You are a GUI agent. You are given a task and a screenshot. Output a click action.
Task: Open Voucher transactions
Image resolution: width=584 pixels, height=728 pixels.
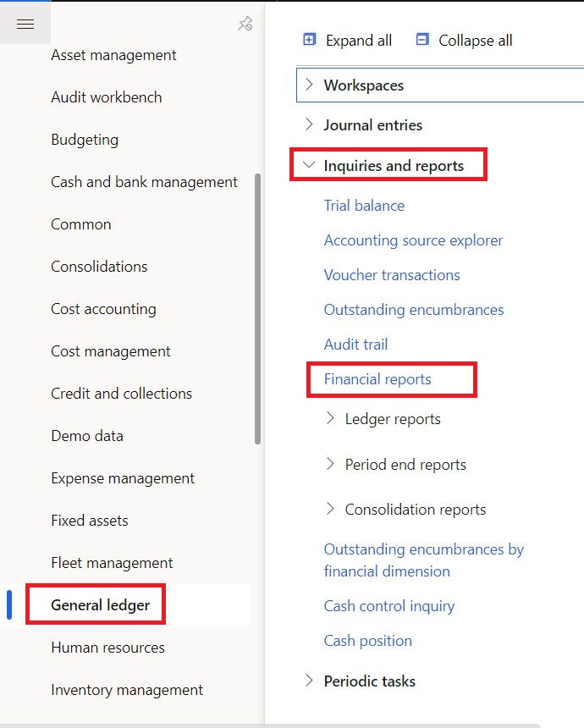click(392, 275)
